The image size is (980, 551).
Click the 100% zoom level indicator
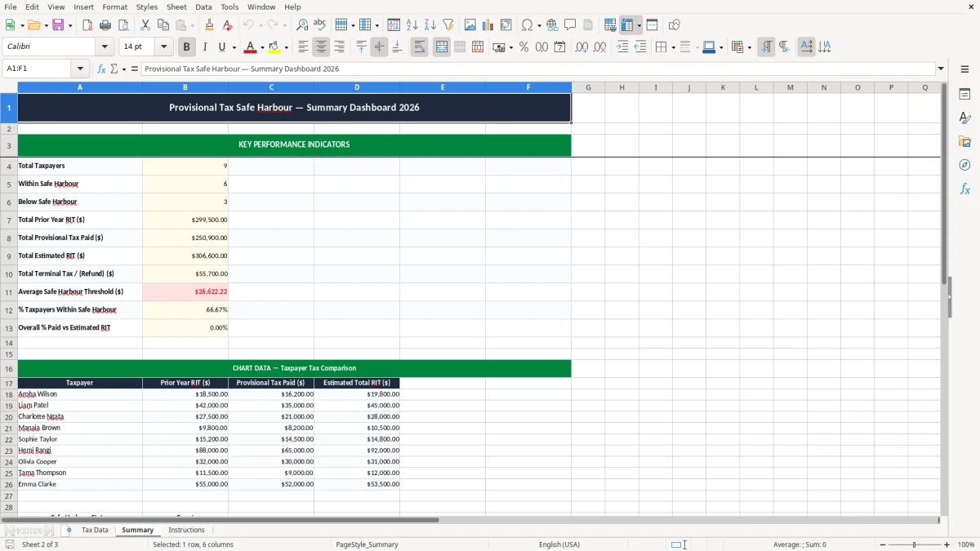966,544
